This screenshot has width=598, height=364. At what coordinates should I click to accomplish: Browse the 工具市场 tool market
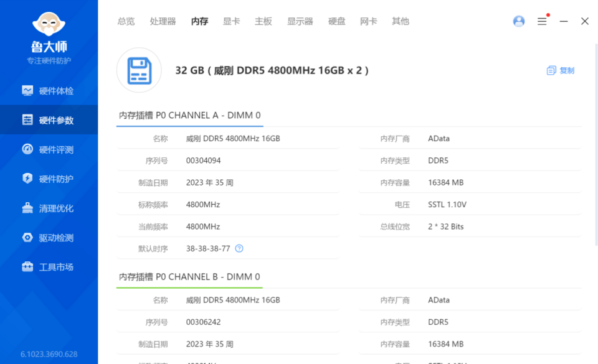(49, 266)
